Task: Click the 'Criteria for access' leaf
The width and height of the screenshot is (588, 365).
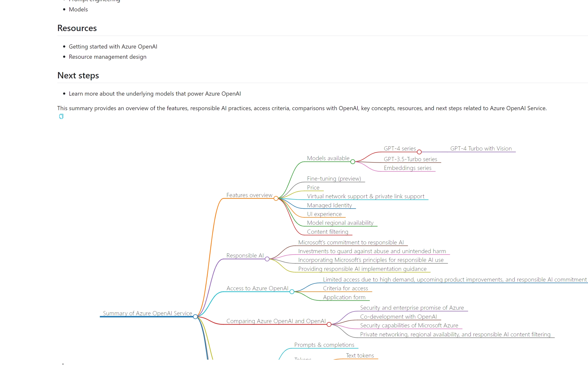Action: (345, 288)
